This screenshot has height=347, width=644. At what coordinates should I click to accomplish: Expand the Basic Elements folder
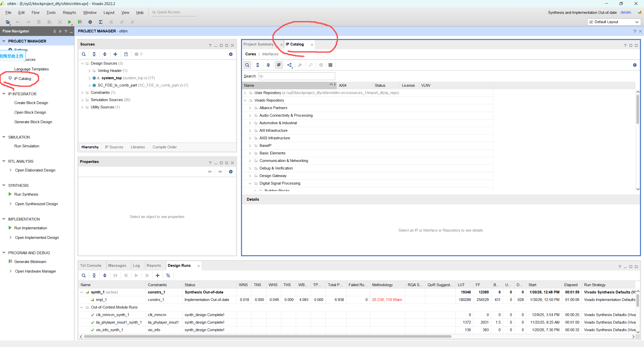[250, 153]
